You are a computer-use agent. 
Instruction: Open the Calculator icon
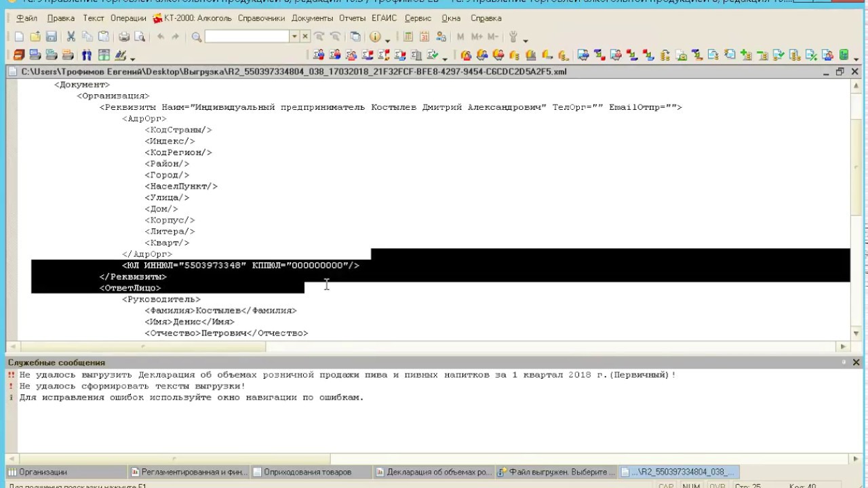408,37
